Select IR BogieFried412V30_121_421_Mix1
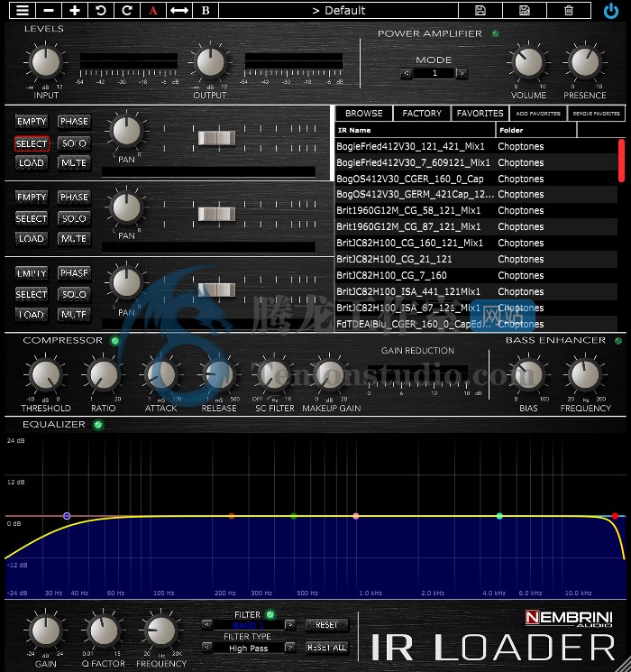 [x=476, y=146]
